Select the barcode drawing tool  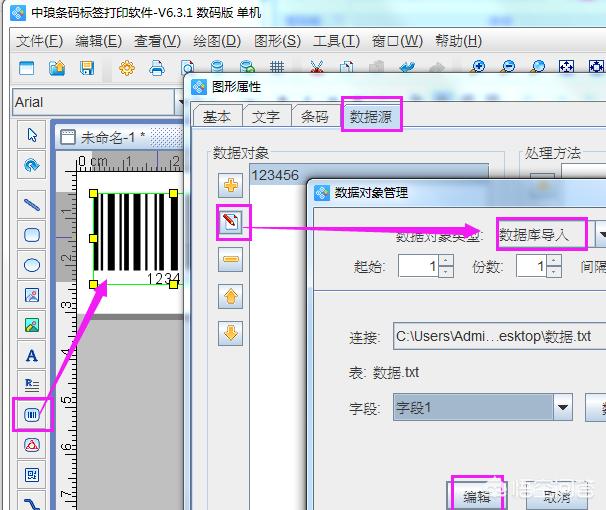coord(32,415)
